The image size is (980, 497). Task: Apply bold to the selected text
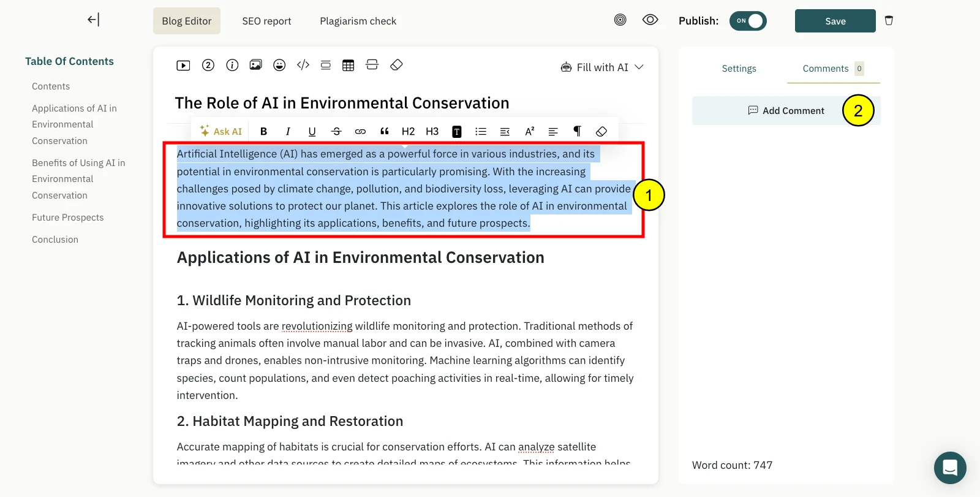point(264,131)
